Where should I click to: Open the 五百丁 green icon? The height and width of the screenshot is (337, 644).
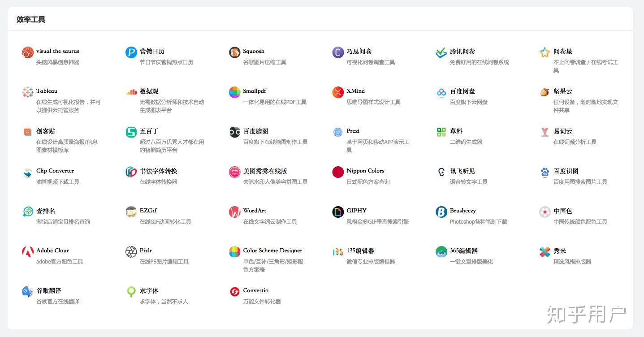(131, 132)
